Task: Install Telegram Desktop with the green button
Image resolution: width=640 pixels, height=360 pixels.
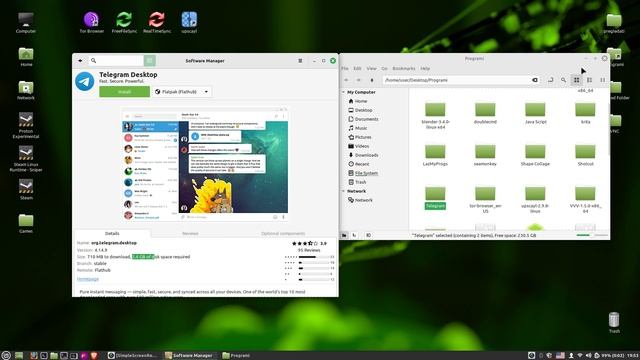Action: coord(124,92)
